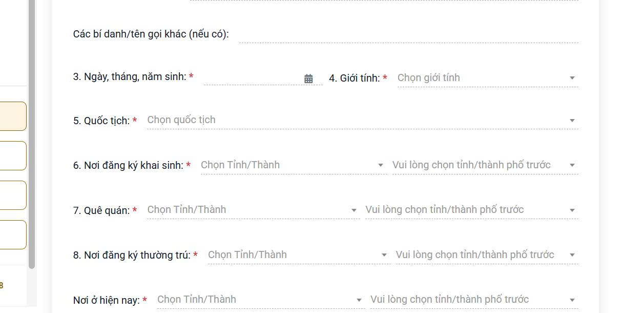Click the arrow of the gender dropdown
This screenshot has width=644, height=313.
(x=572, y=78)
